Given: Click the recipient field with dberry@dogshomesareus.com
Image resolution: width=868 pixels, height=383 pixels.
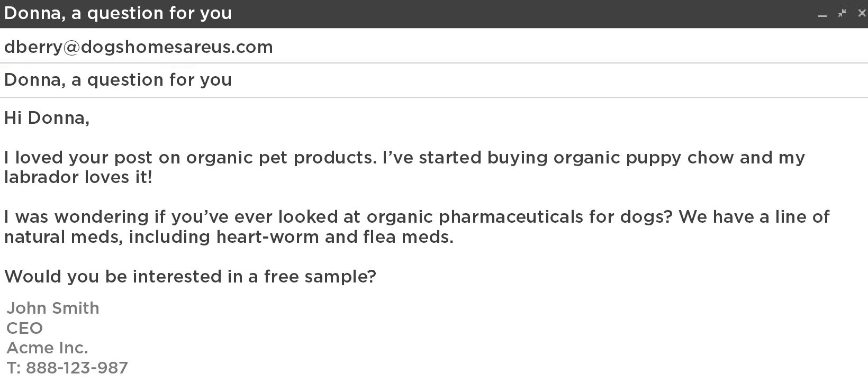Looking at the screenshot, I should [138, 47].
